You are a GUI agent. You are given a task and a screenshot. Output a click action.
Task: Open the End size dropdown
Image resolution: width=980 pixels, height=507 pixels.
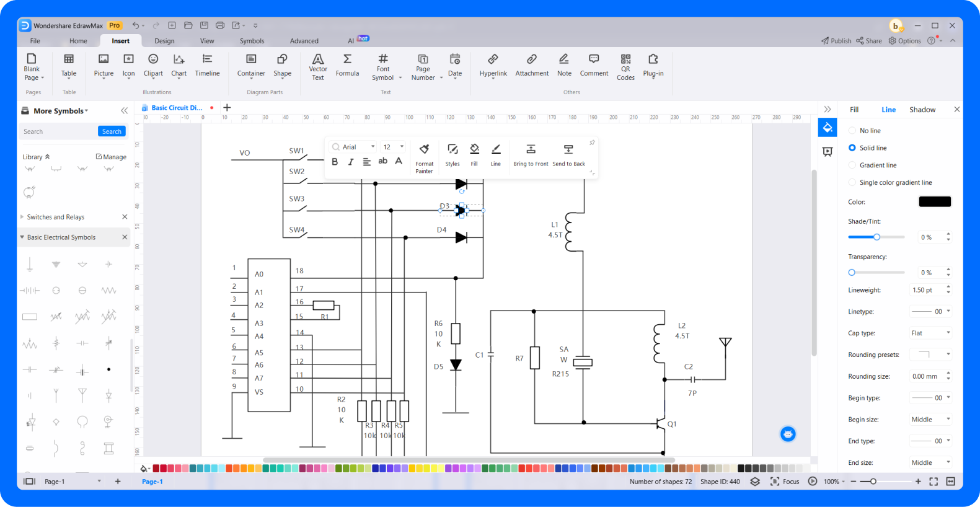pyautogui.click(x=930, y=462)
